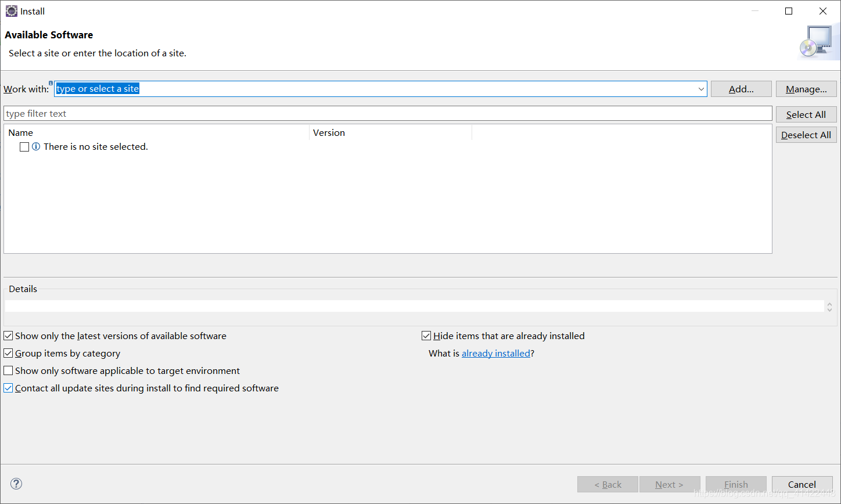Click the Select All button
The height and width of the screenshot is (504, 841).
pyautogui.click(x=806, y=114)
